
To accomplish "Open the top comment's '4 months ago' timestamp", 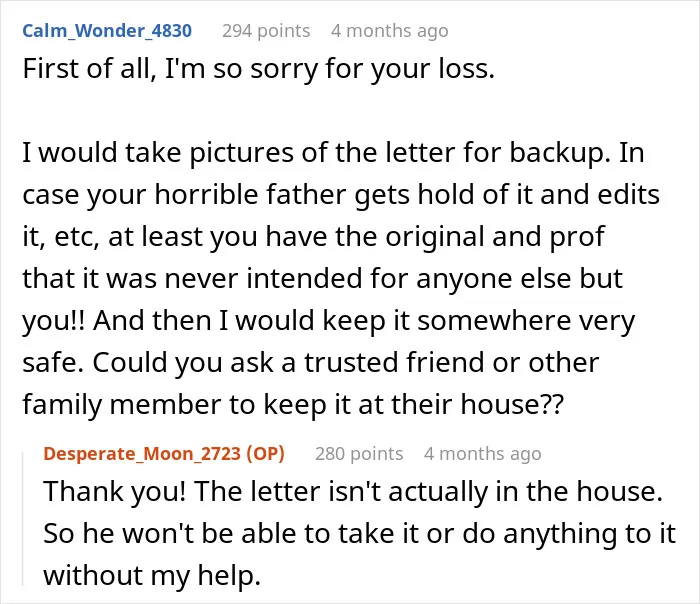I will tap(390, 31).
